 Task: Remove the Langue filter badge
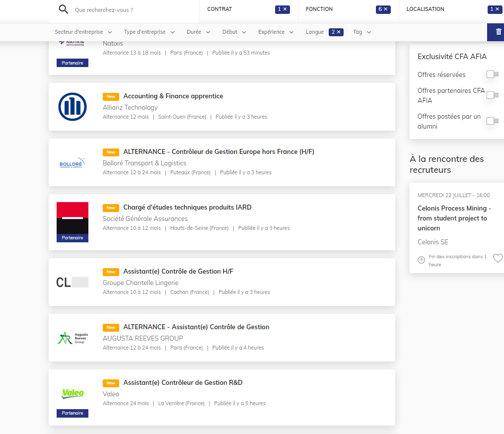point(336,32)
